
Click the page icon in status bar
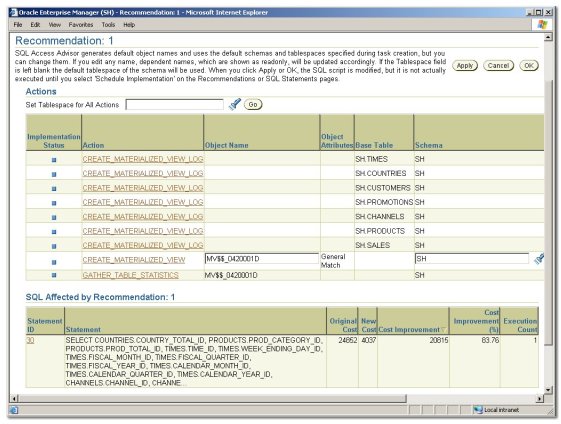click(14, 410)
